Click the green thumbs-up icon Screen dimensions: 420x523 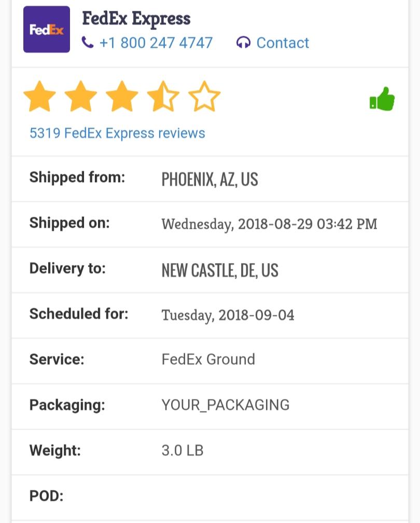pyautogui.click(x=382, y=99)
